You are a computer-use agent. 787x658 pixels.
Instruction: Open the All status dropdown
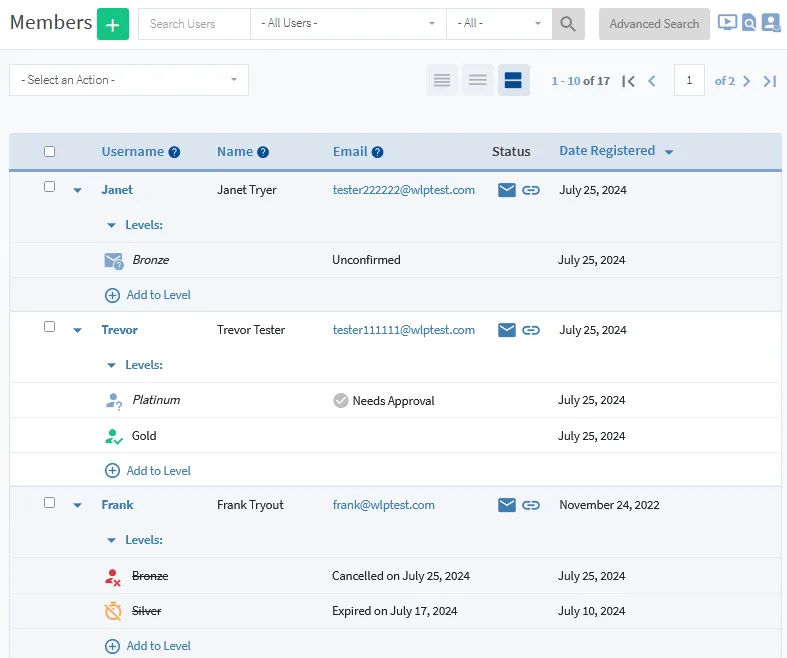pyautogui.click(x=499, y=24)
